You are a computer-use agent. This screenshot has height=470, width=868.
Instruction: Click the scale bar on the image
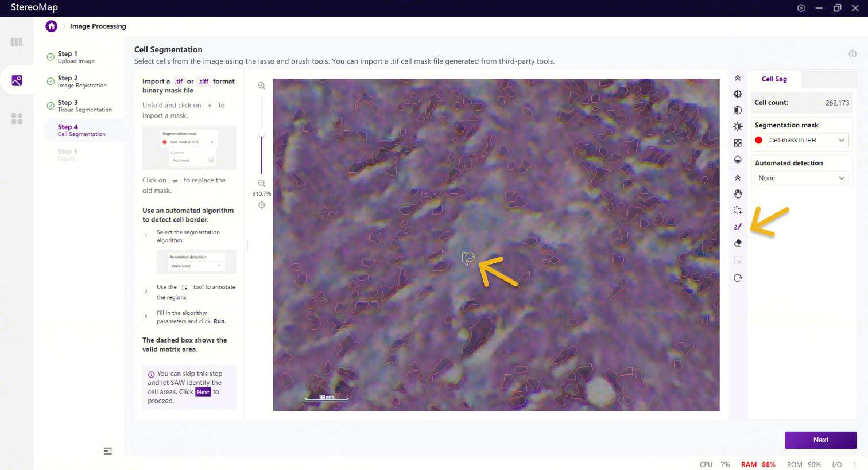tap(326, 398)
